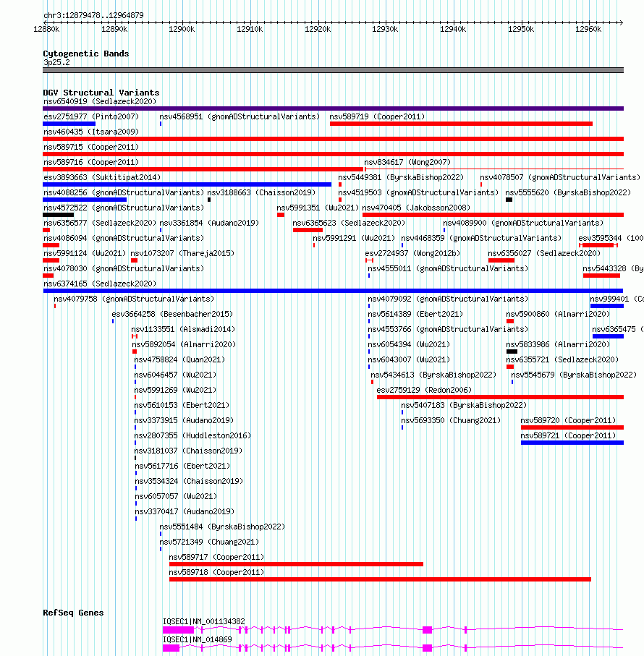Select the red nsv589719 variant bar
This screenshot has width=644, height=656.
coord(461,124)
